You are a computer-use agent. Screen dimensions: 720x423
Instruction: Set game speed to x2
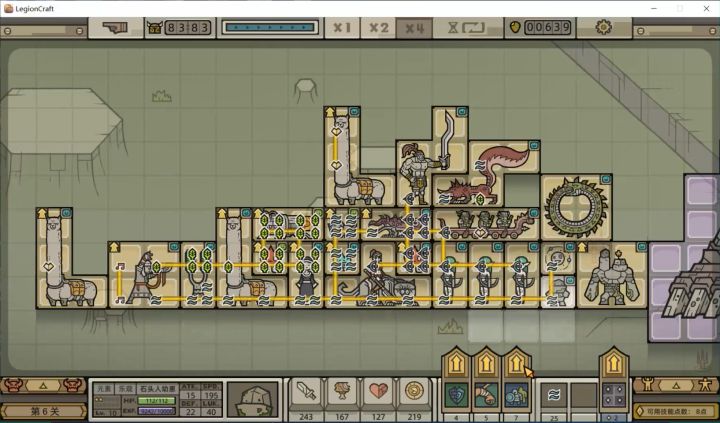(378, 28)
